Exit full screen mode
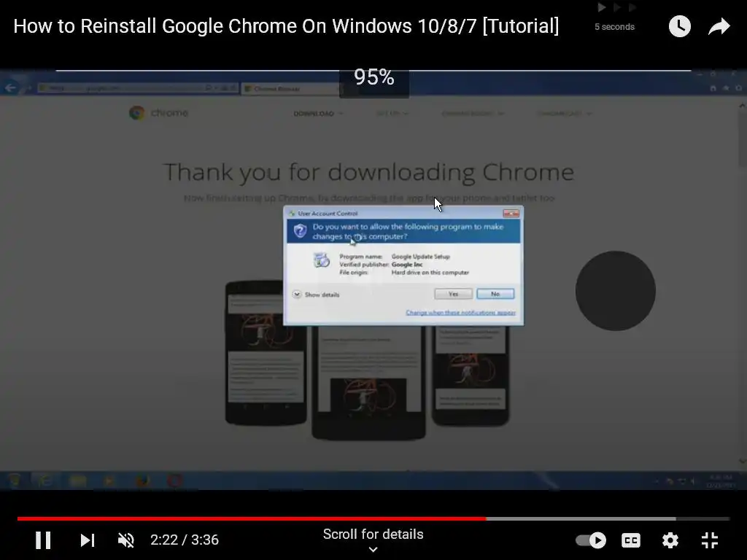This screenshot has width=747, height=560. pyautogui.click(x=710, y=540)
